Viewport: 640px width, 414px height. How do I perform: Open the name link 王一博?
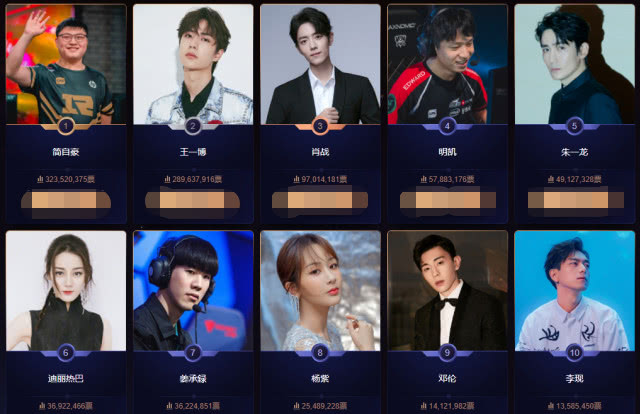[193, 152]
